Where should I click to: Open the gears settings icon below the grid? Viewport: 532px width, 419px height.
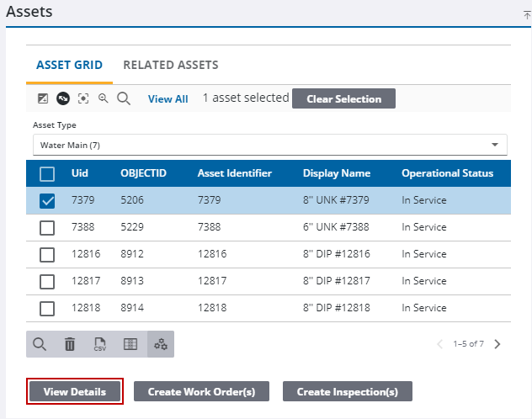point(160,344)
